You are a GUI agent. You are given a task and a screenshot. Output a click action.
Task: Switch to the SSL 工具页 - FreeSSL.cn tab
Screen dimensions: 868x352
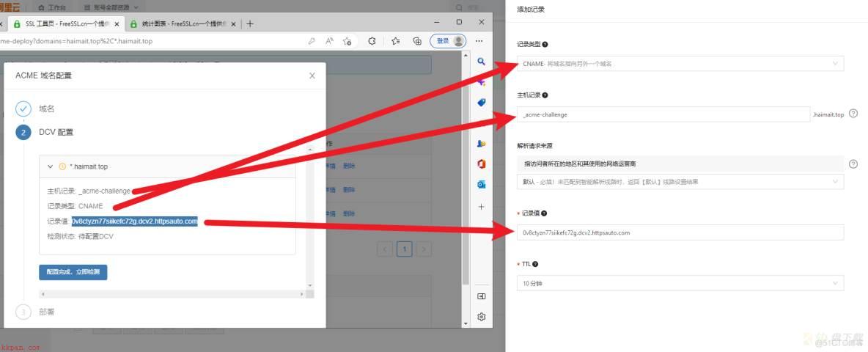click(67, 24)
